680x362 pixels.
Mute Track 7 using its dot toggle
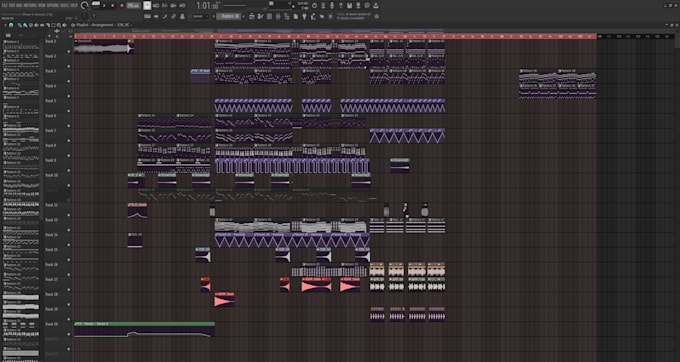[x=69, y=141]
